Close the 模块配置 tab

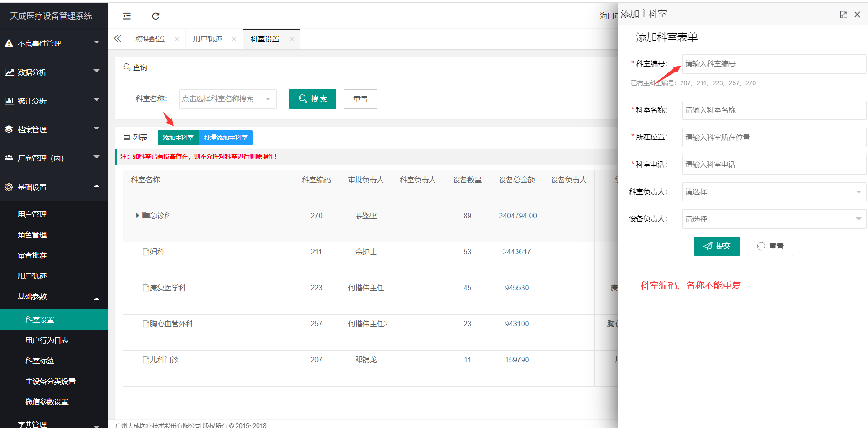pos(177,39)
